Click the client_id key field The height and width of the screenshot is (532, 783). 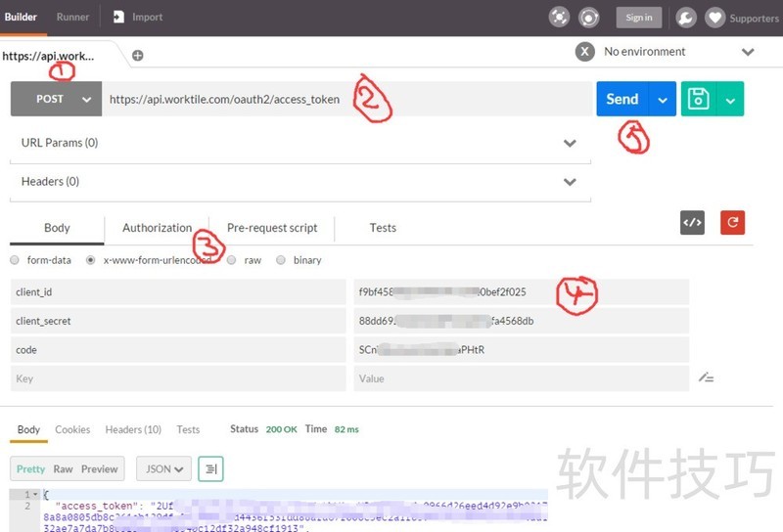coord(178,292)
